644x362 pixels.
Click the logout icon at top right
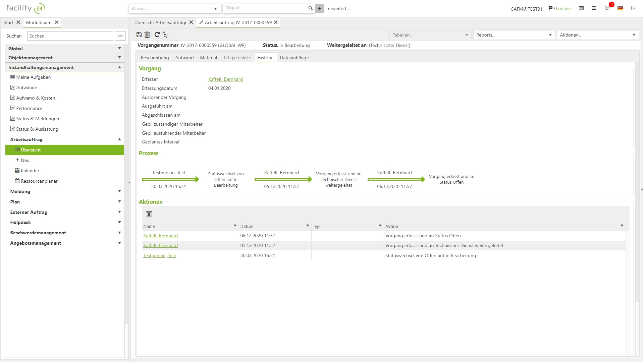(x=633, y=8)
